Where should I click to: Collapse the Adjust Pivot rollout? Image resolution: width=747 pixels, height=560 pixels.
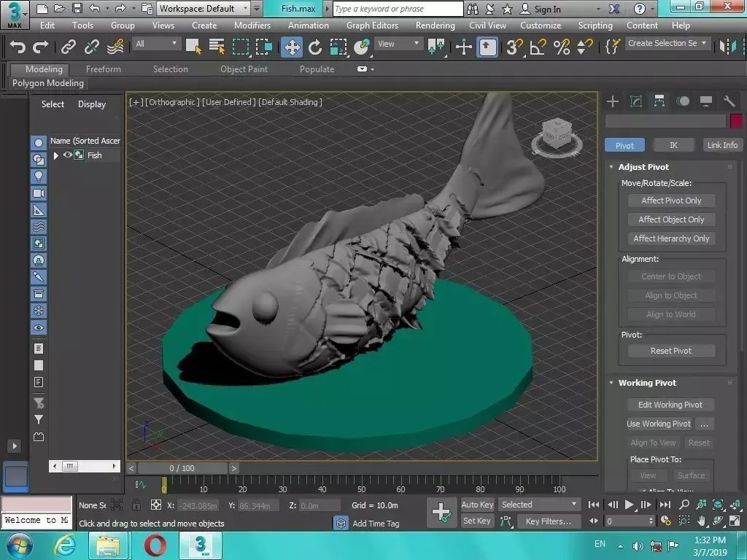click(x=611, y=167)
